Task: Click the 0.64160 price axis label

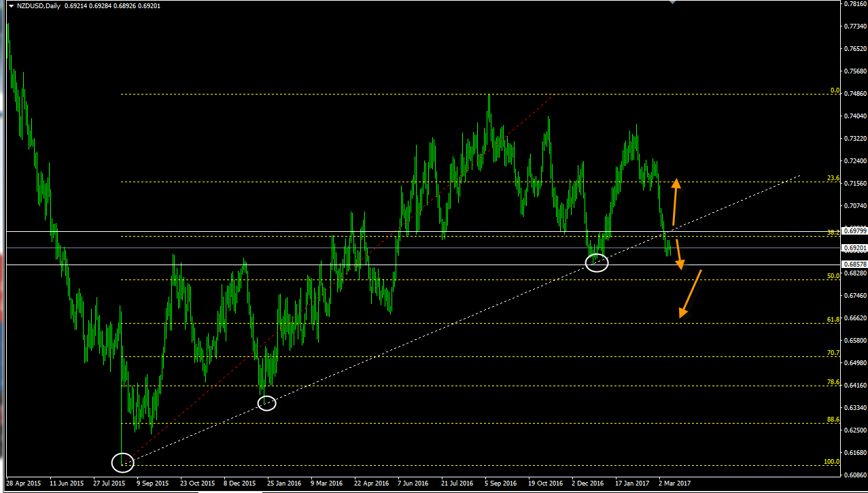Action: click(854, 386)
